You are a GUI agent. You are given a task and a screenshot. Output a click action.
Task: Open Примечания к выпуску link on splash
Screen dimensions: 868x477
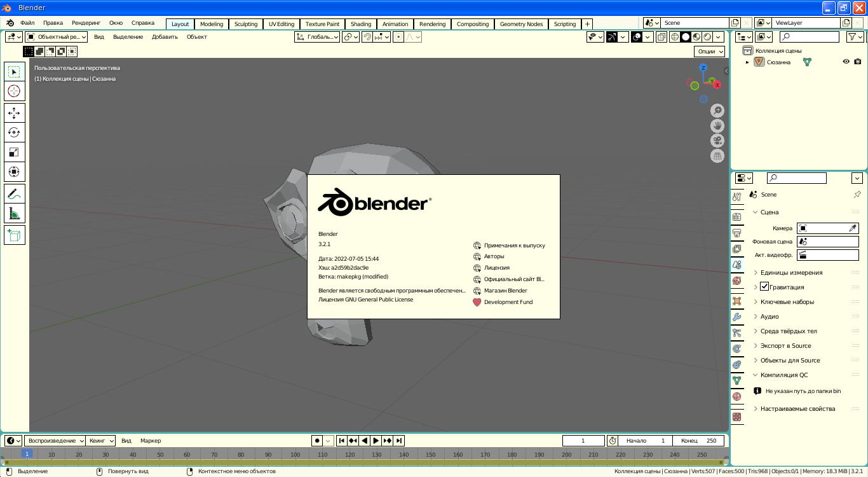tap(510, 245)
